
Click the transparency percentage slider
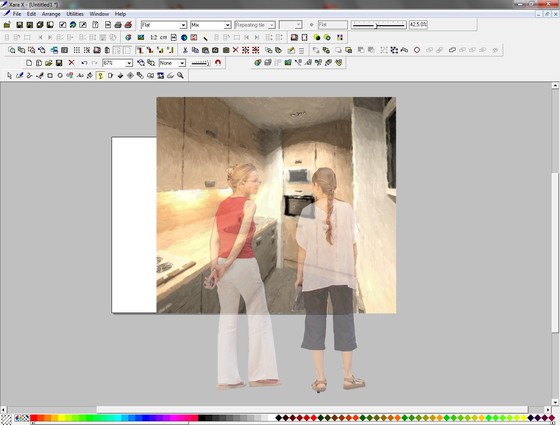point(379,25)
